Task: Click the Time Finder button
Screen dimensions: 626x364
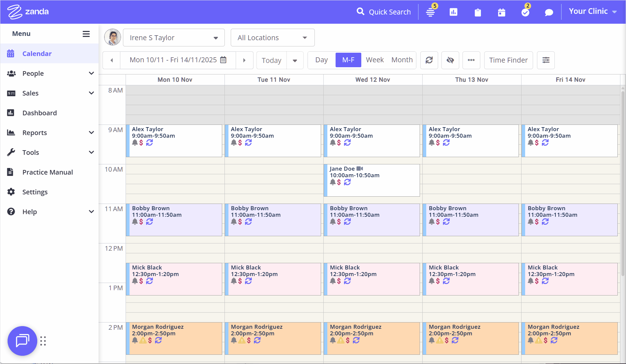Action: [x=508, y=60]
